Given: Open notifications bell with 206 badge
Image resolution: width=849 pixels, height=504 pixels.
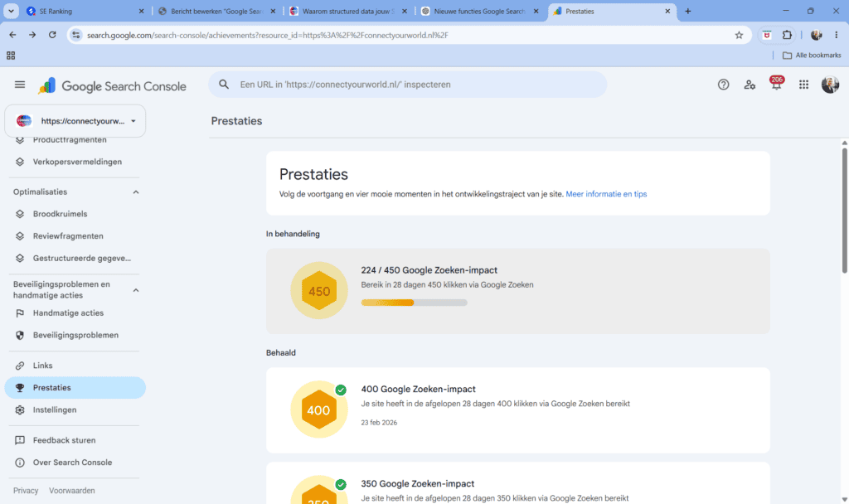Looking at the screenshot, I should 776,84.
